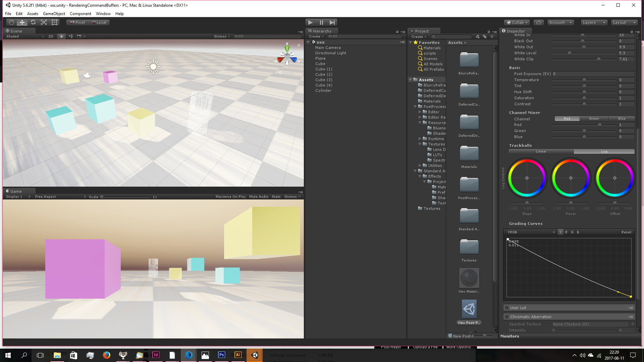Select the Rotate tool

[x=33, y=22]
